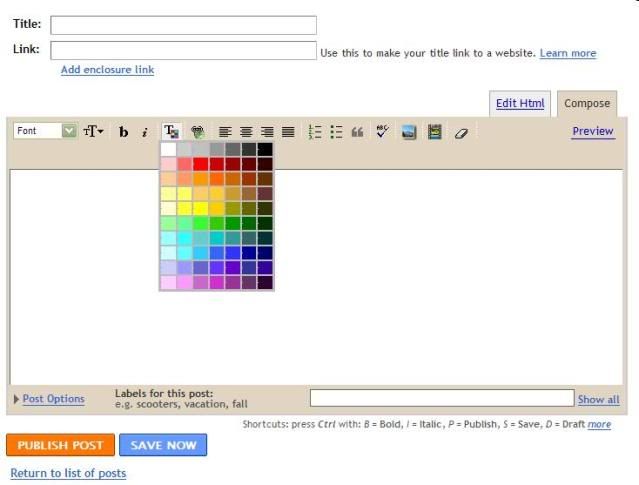Click the SAVE NOW button
This screenshot has width=639, height=485.
point(163,445)
